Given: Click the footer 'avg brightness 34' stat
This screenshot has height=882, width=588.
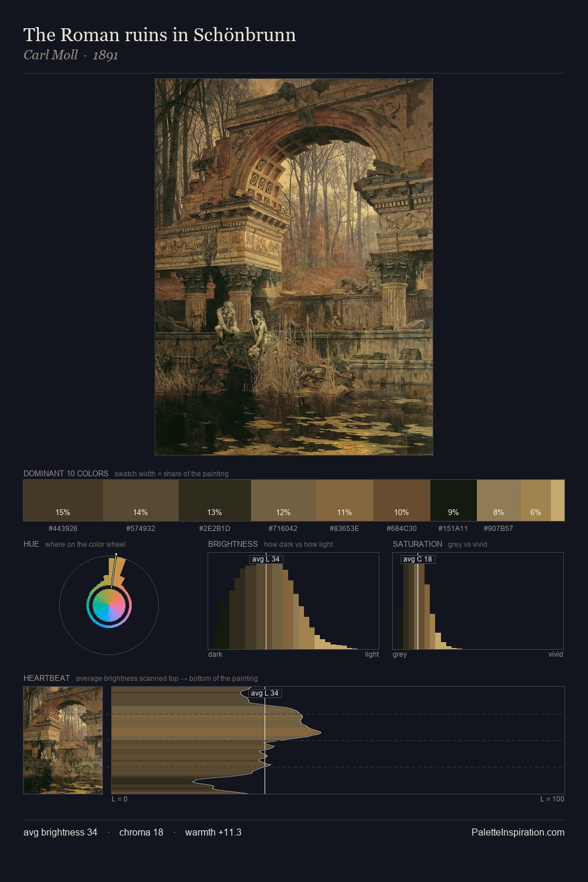Looking at the screenshot, I should tap(61, 832).
